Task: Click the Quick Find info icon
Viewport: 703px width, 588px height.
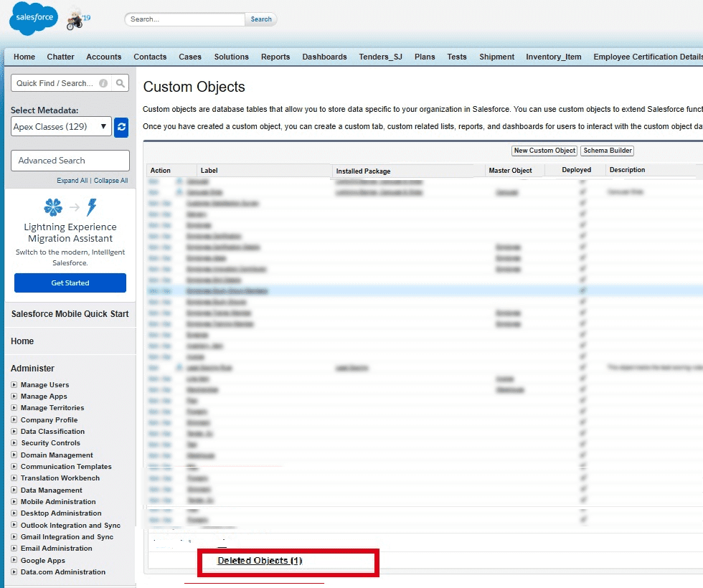Action: (x=103, y=83)
